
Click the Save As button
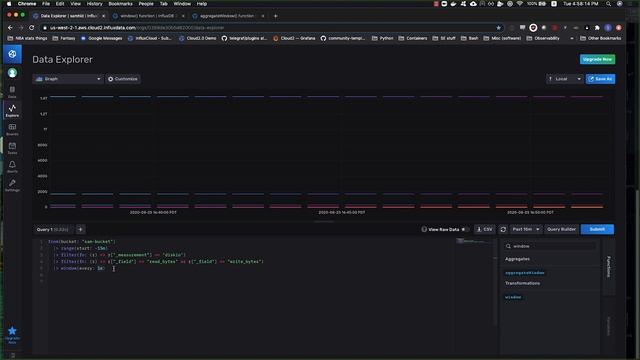click(x=600, y=79)
